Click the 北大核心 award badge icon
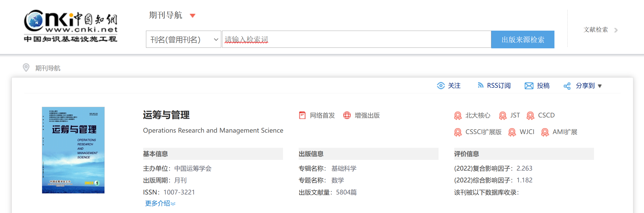644x213 pixels. tap(458, 116)
